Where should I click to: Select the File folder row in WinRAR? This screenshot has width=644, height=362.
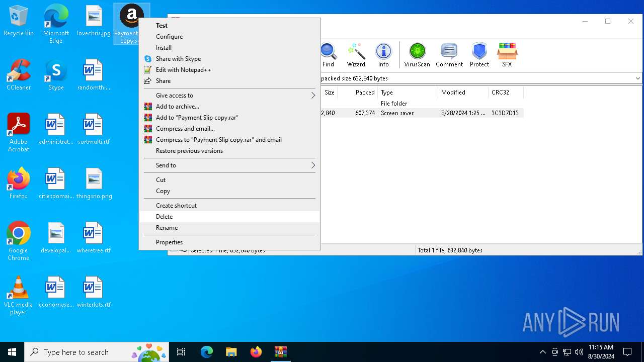click(422, 104)
